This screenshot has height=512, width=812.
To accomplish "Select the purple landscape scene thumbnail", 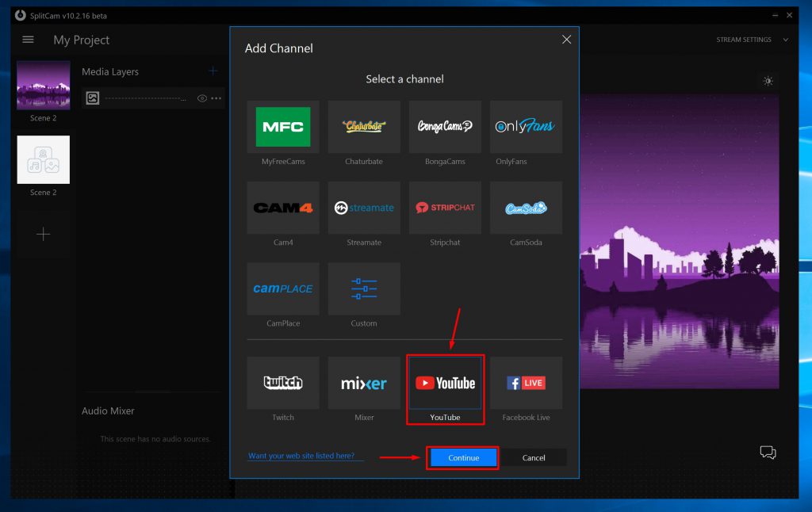I will (x=43, y=86).
